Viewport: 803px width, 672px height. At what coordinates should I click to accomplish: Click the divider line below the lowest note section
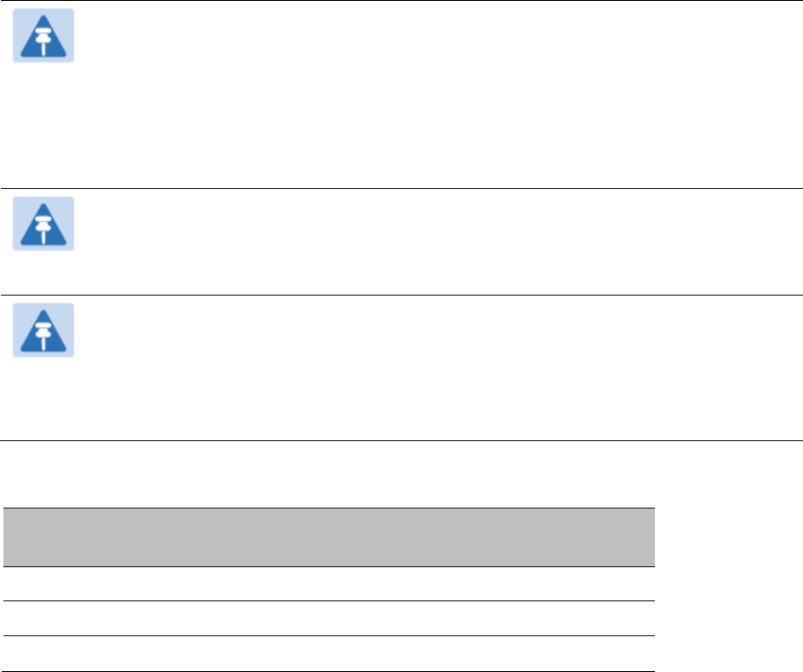point(402,440)
